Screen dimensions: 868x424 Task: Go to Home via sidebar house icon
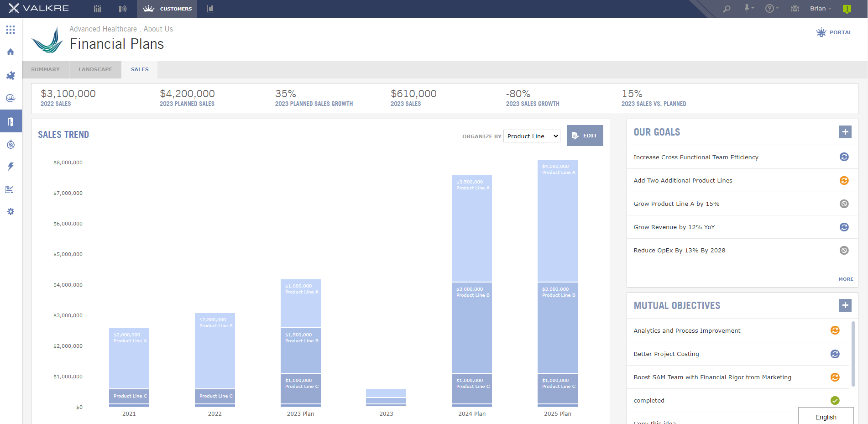click(10, 52)
